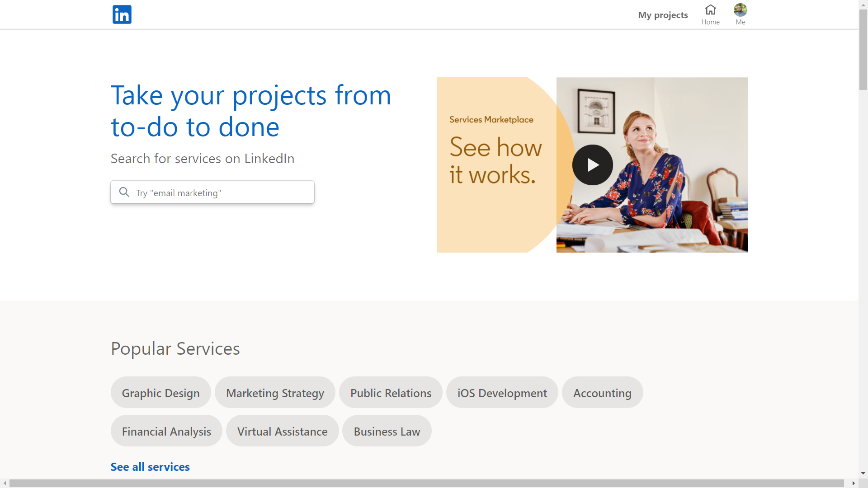
Task: Click the "Search for services on LinkedIn" text
Action: coord(203,159)
